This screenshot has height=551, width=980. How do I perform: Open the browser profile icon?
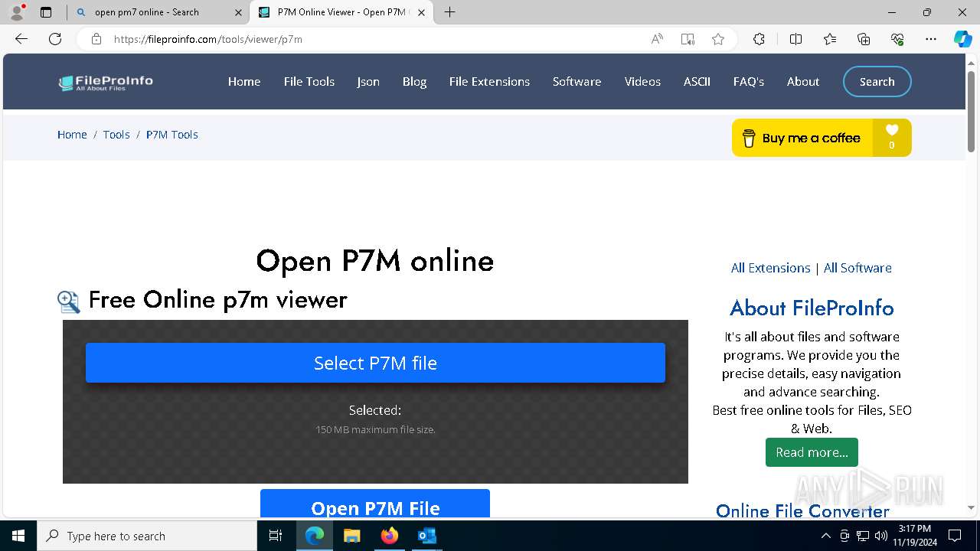click(17, 12)
